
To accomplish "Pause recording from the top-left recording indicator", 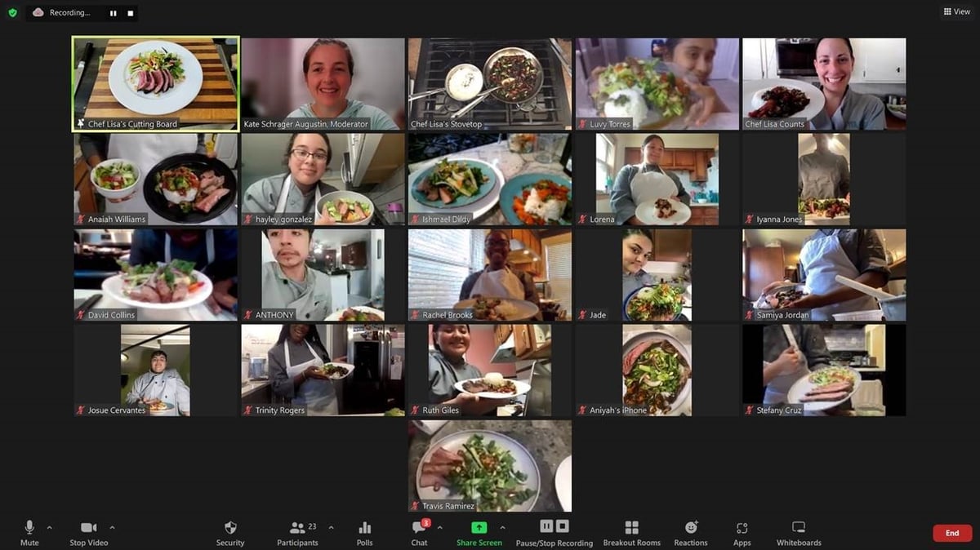I will (114, 13).
